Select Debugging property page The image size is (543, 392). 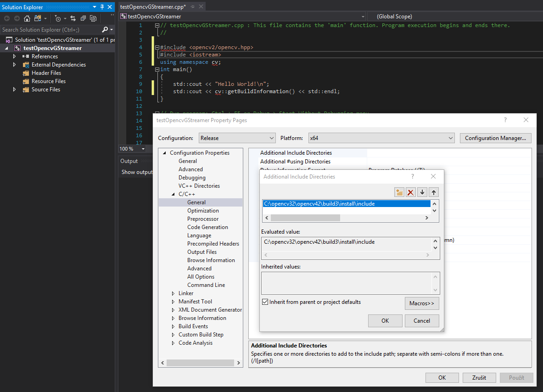pyautogui.click(x=192, y=178)
